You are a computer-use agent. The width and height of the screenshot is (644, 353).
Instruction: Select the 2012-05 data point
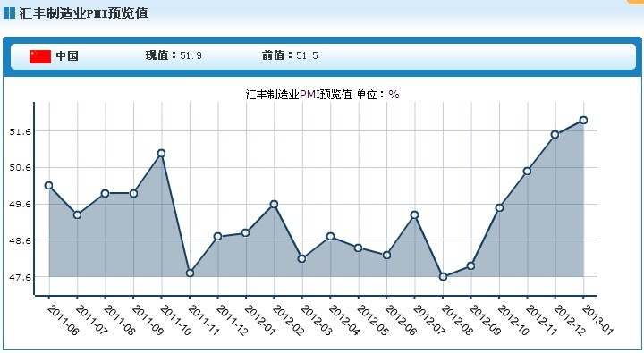point(358,248)
